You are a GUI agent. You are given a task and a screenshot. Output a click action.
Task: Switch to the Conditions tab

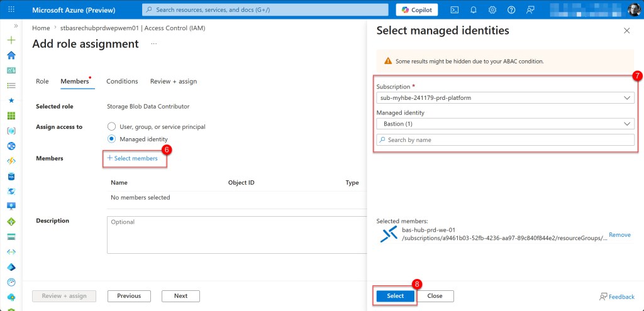(x=122, y=82)
